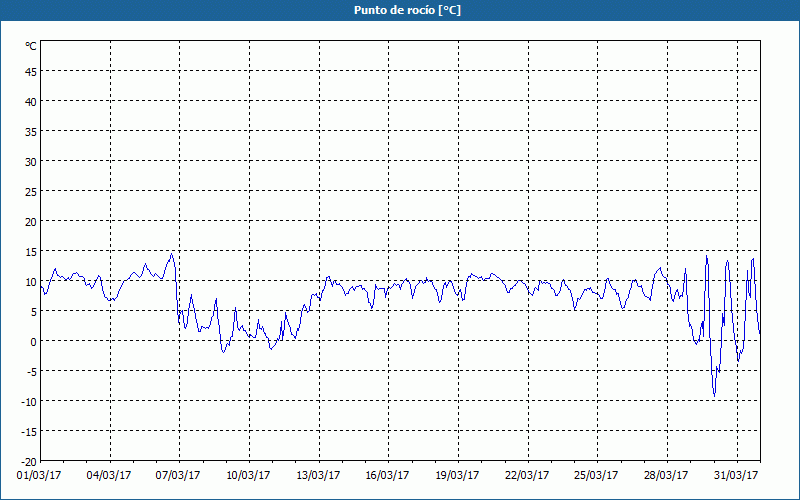Select the -20 value on the y-axis
This screenshot has width=800, height=500.
pyautogui.click(x=29, y=462)
